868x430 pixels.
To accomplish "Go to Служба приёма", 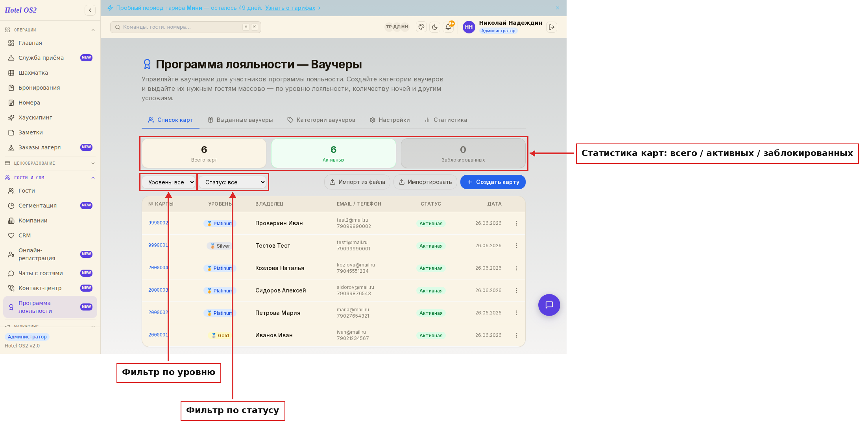I will point(50,58).
